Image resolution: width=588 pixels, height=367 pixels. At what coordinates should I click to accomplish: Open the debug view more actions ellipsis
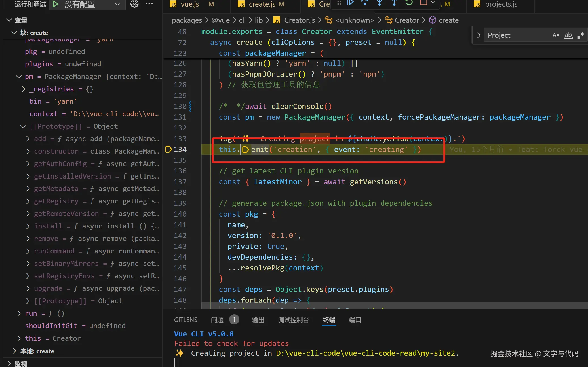click(x=149, y=4)
